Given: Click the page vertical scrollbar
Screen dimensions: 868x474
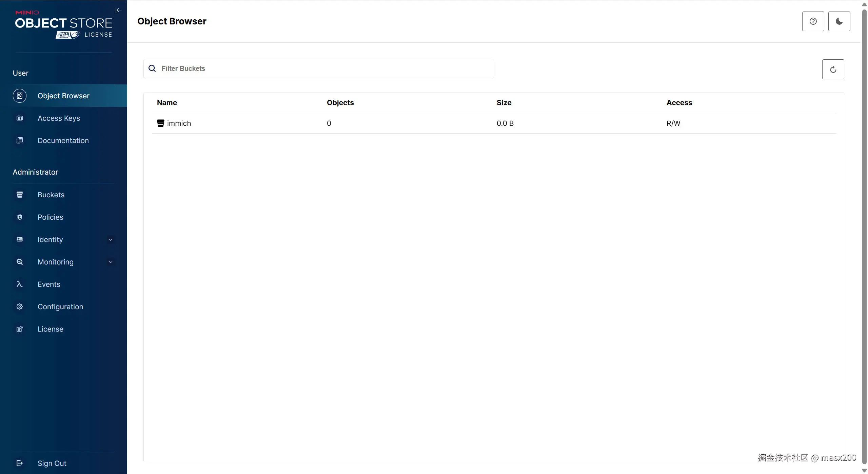Looking at the screenshot, I should point(864,237).
